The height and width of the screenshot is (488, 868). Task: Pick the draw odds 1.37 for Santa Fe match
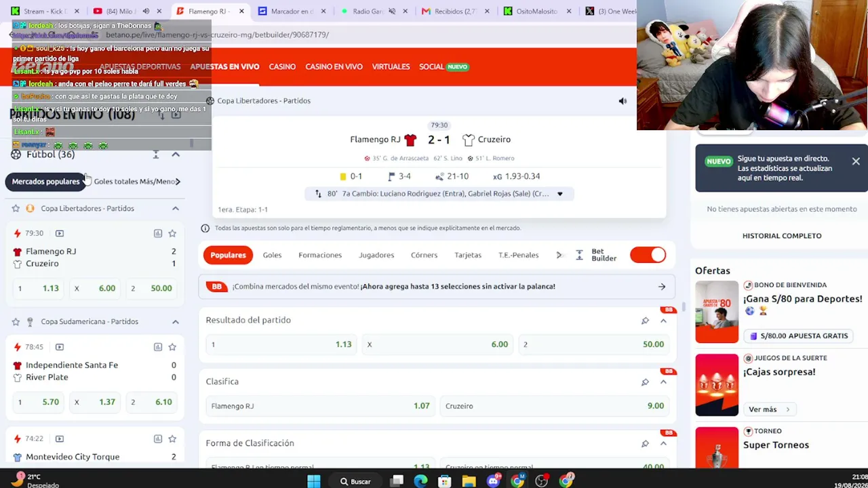point(96,402)
